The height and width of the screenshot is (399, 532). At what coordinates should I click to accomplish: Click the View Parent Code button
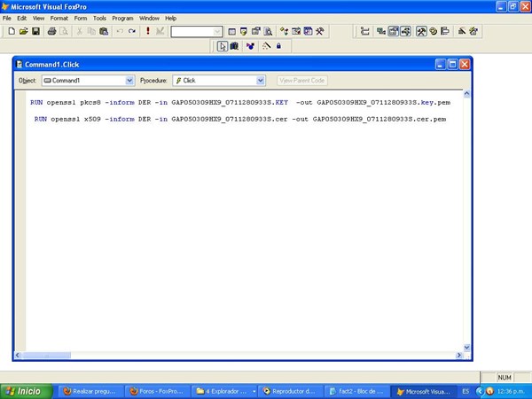tap(302, 81)
